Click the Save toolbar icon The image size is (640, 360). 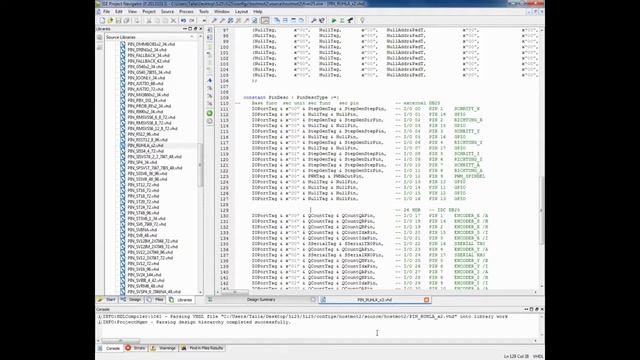(x=118, y=20)
